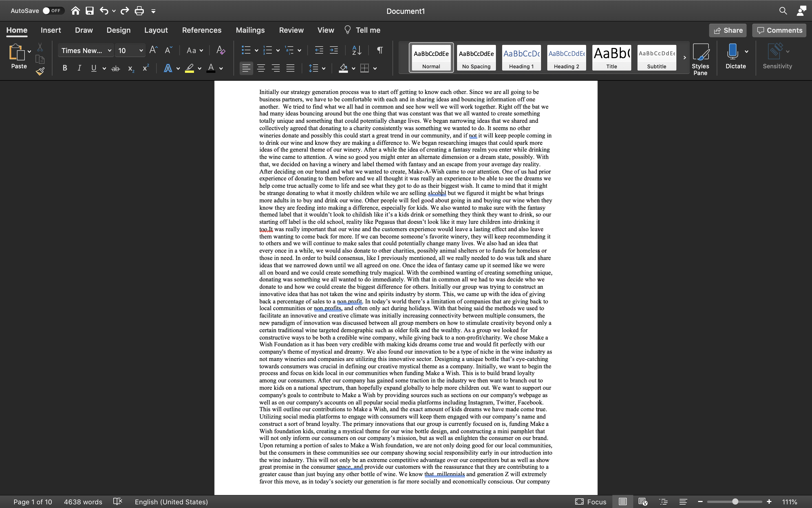Apply strikethrough formatting
Screen dimensions: 812x508
(x=115, y=69)
